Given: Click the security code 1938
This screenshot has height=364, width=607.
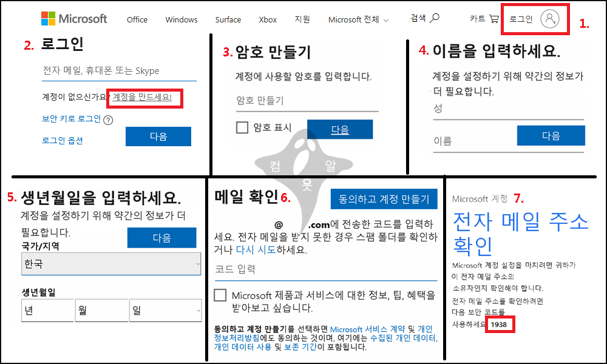Looking at the screenshot, I should click(498, 325).
